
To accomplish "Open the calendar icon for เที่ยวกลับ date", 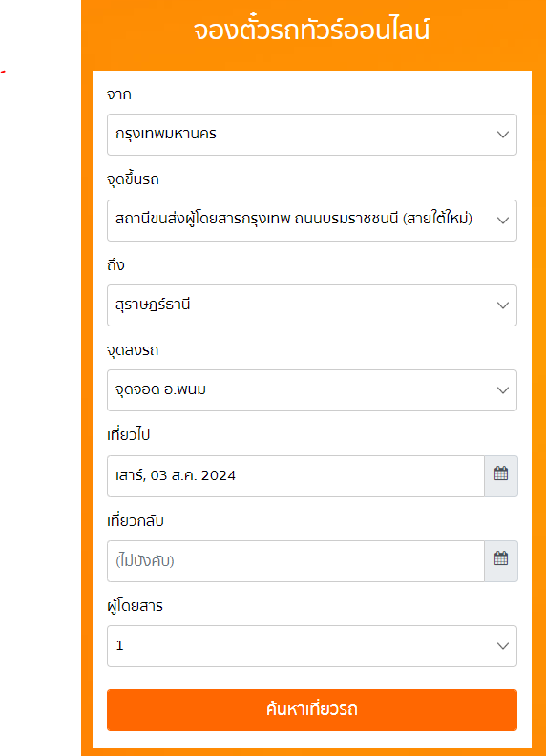I will click(501, 560).
